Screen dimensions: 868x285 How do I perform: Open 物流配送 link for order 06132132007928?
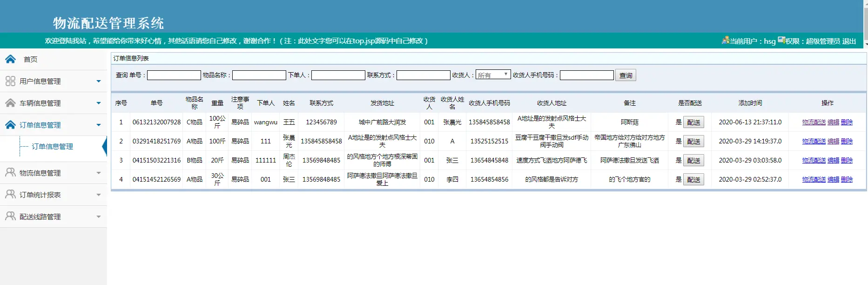pyautogui.click(x=814, y=122)
